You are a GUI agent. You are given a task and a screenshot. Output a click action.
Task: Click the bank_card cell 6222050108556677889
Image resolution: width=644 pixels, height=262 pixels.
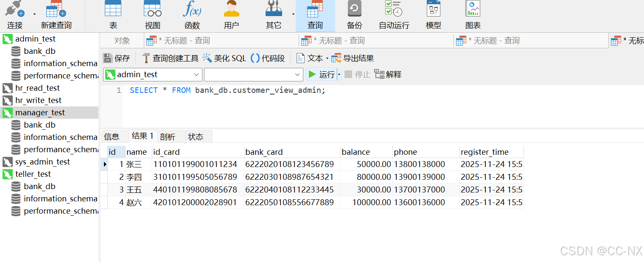click(x=292, y=202)
